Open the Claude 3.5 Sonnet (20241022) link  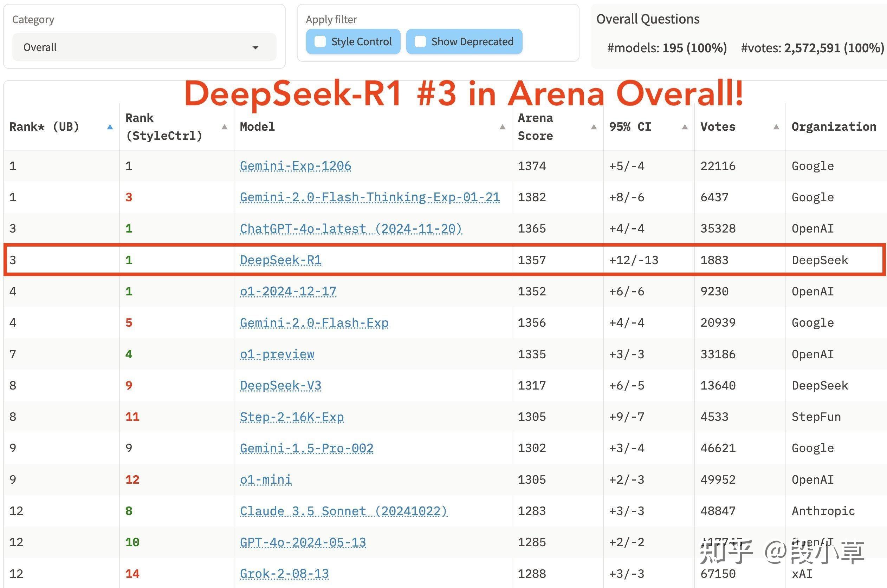pos(344,511)
